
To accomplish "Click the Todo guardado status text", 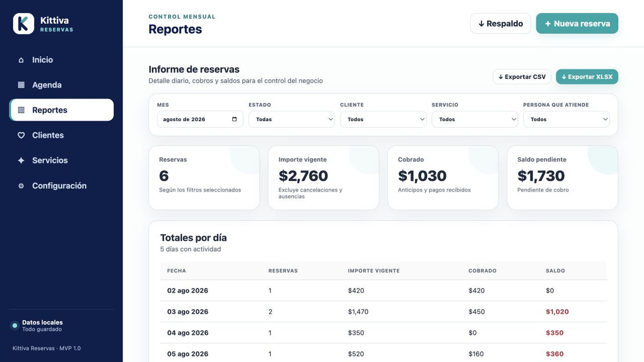I will pyautogui.click(x=42, y=329).
